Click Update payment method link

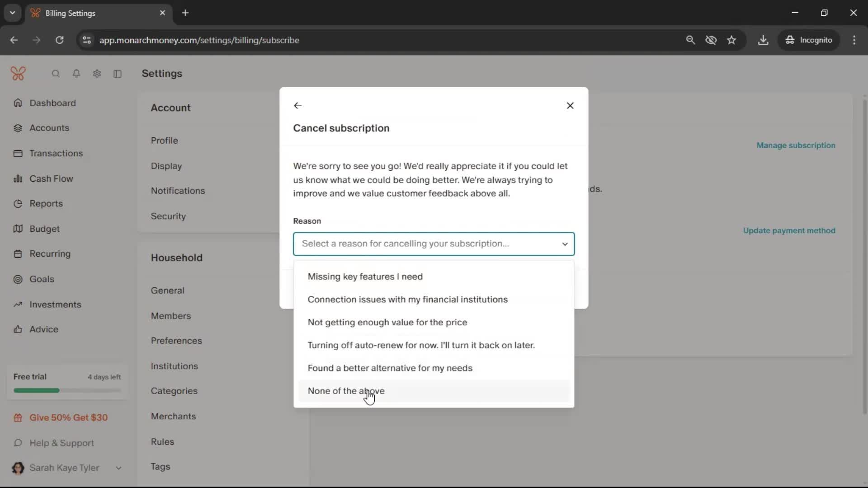pos(789,230)
